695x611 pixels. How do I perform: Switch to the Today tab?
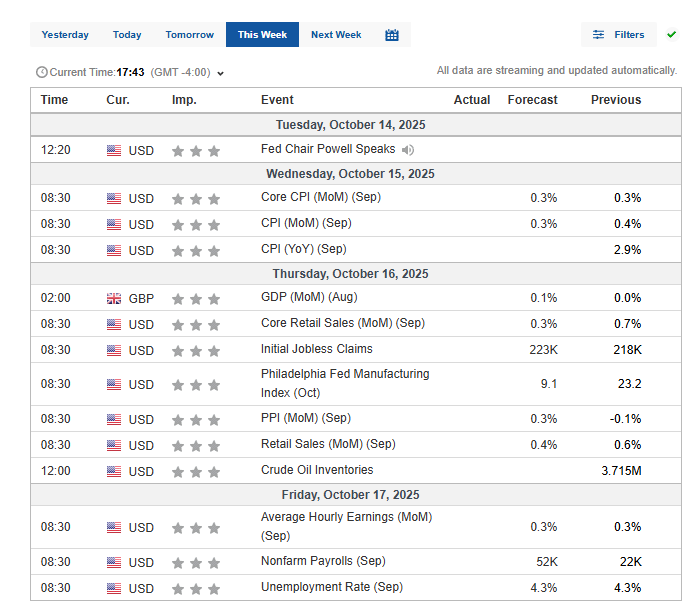pos(127,35)
